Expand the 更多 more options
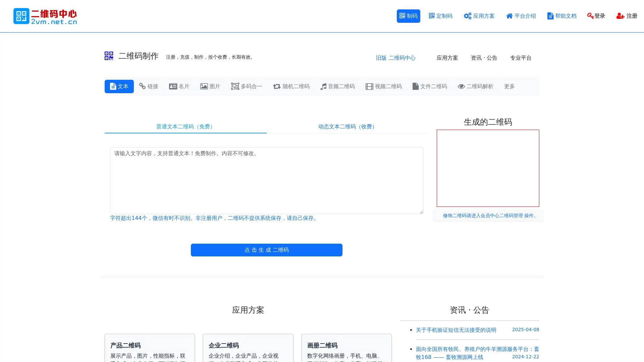644x362 pixels. click(x=509, y=86)
